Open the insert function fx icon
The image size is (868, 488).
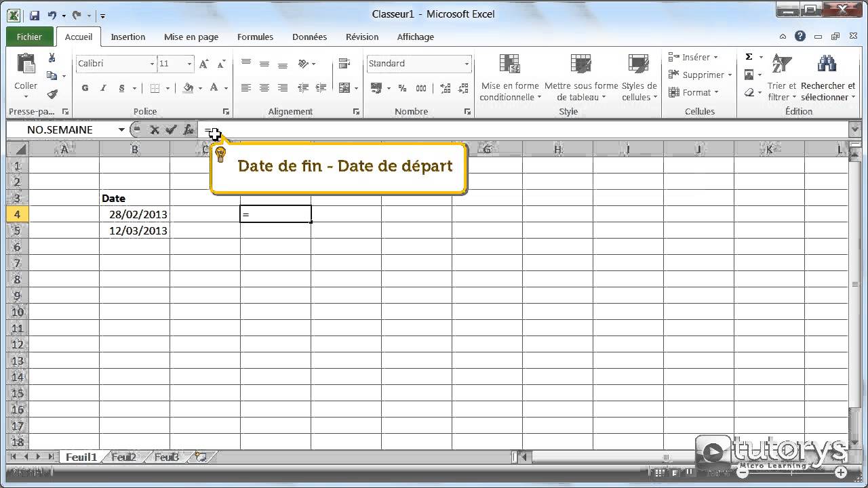tap(189, 129)
